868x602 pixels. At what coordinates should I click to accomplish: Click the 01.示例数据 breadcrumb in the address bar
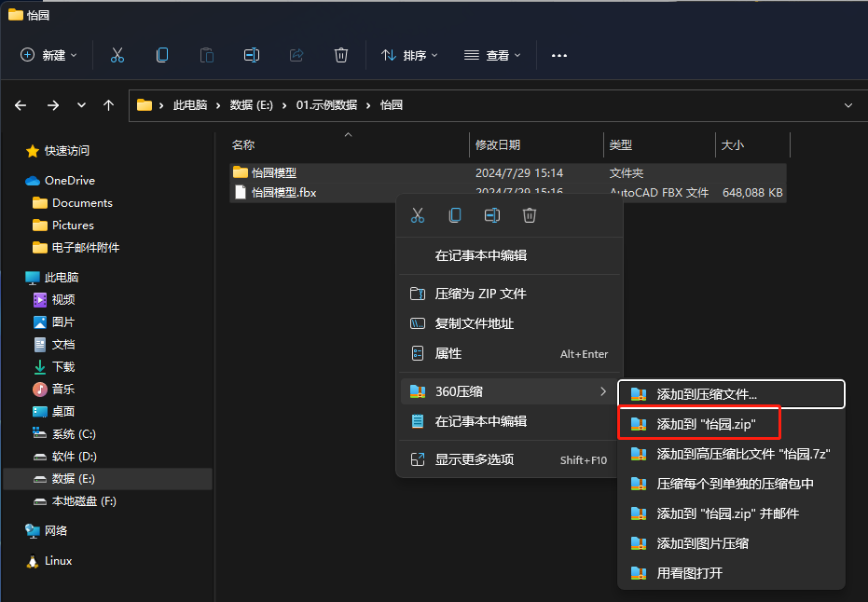click(326, 105)
